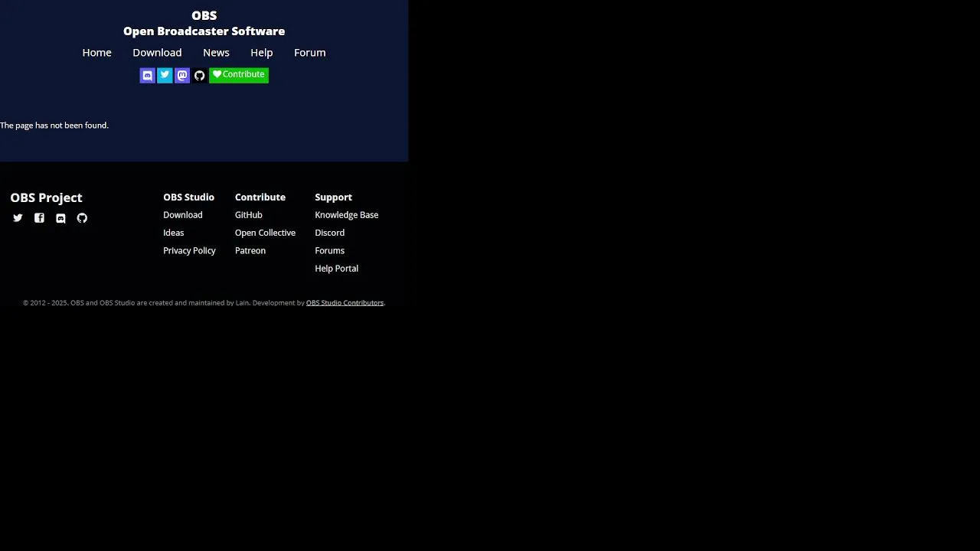Click the '© 2012 - 2025' copyright text
This screenshot has width=980, height=551.
[x=45, y=303]
